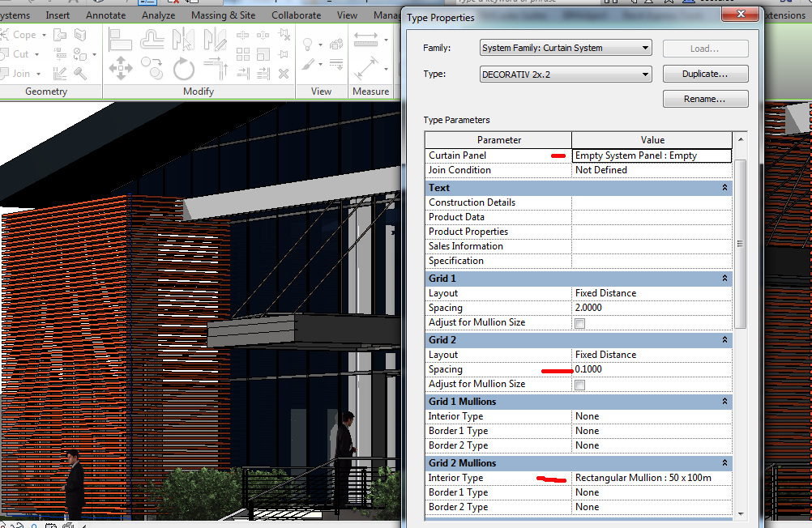The height and width of the screenshot is (528, 812).
Task: Click the Curtain Panel value Empty System Panel
Action: pos(652,155)
